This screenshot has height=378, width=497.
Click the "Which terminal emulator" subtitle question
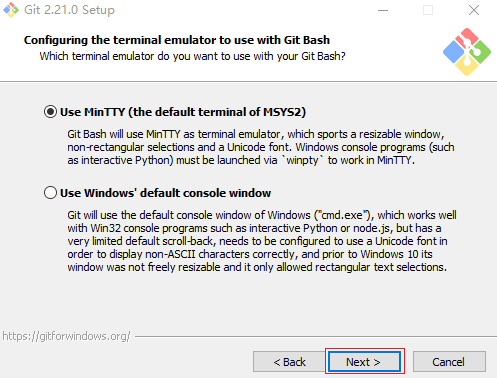[192, 56]
